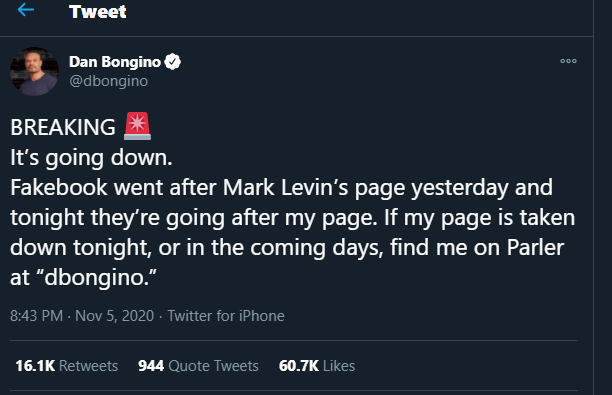The width and height of the screenshot is (612, 395).
Task: Open the three-dot more options menu
Action: [568, 61]
